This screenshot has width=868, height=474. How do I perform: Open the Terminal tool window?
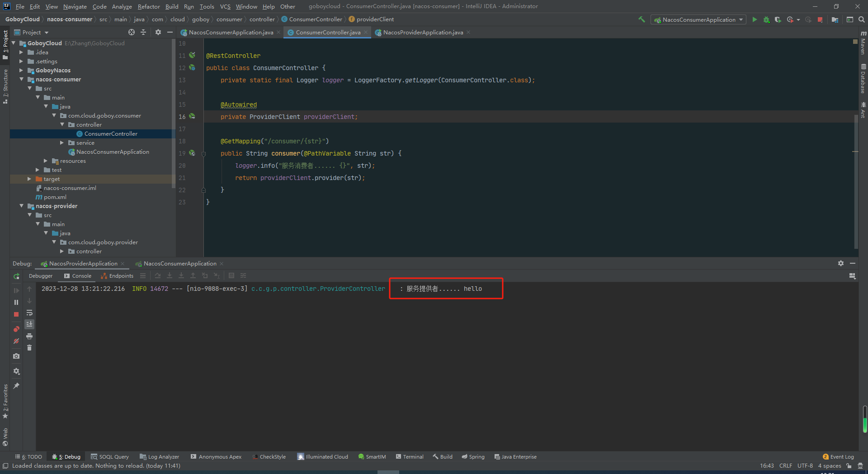click(410, 457)
